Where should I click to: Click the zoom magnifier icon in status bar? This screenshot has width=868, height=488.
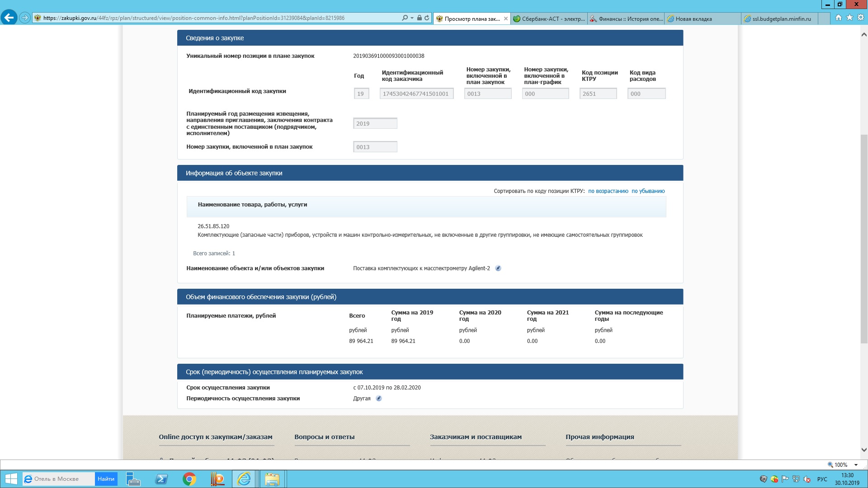click(x=830, y=465)
